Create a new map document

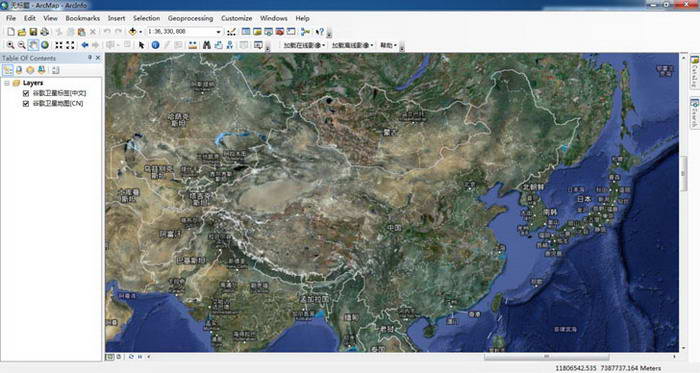[11, 32]
